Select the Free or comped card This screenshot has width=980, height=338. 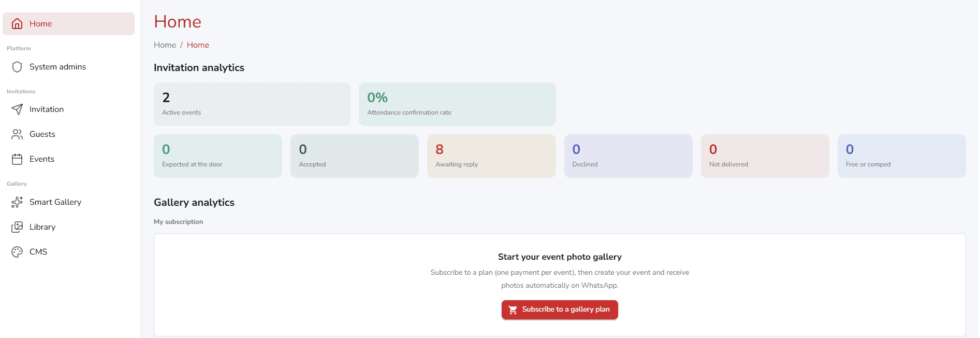coord(902,156)
